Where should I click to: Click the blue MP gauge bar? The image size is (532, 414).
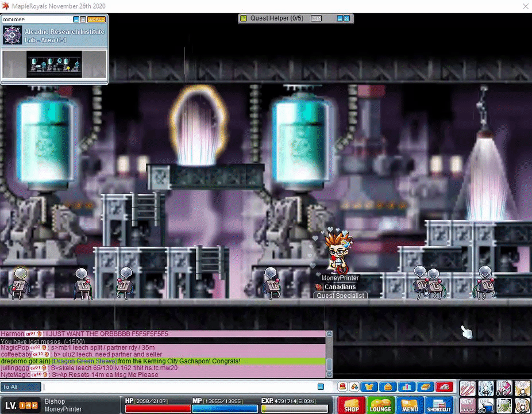pyautogui.click(x=225, y=409)
